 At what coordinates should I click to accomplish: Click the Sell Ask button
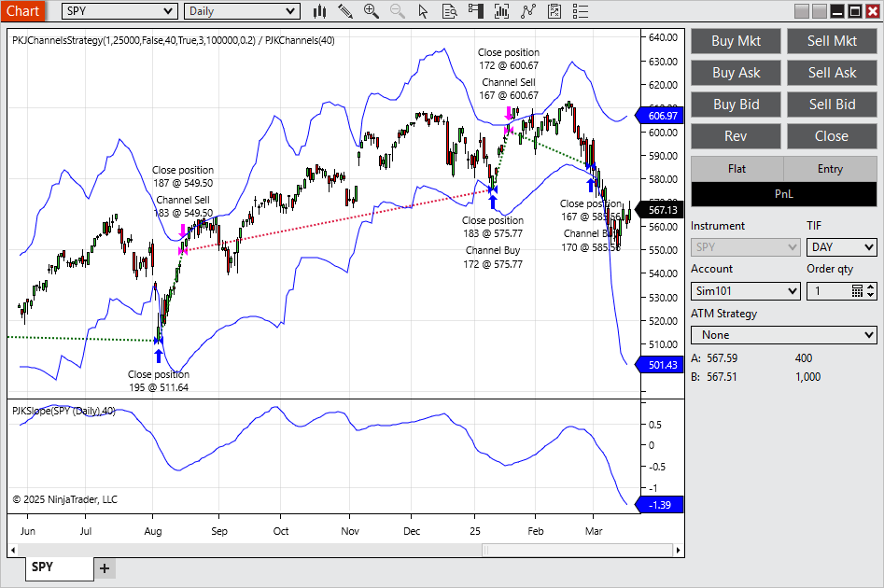pyautogui.click(x=832, y=73)
